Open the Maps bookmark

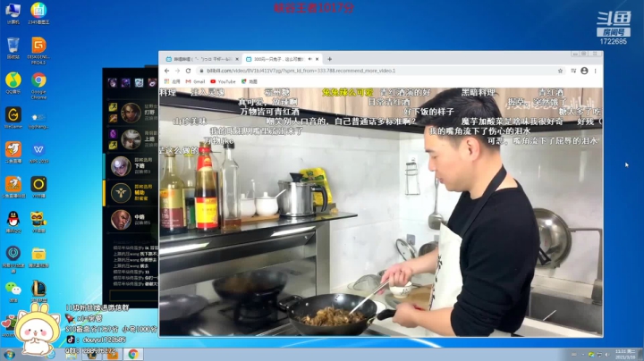250,81
